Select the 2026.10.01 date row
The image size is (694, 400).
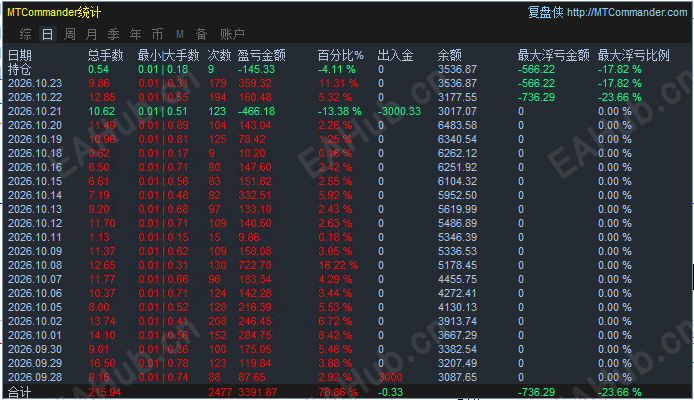click(35, 335)
